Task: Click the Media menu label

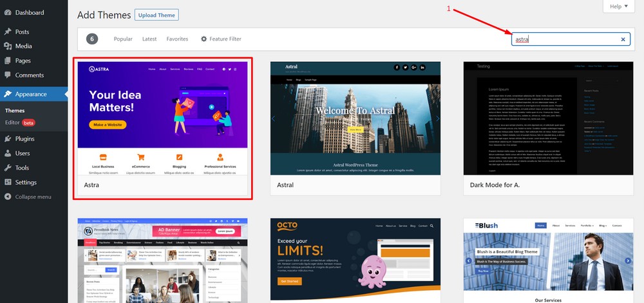Action: (x=23, y=46)
